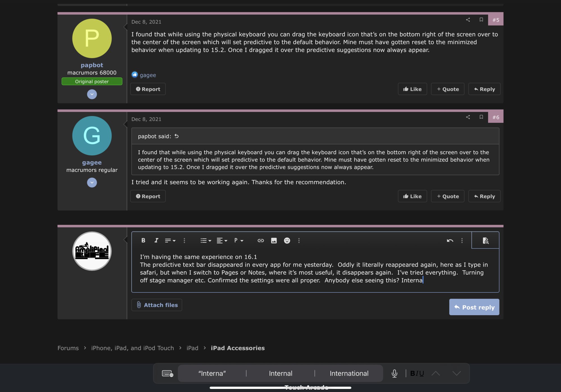Tap the dictation microphone icon
The height and width of the screenshot is (392, 561).
pyautogui.click(x=394, y=373)
